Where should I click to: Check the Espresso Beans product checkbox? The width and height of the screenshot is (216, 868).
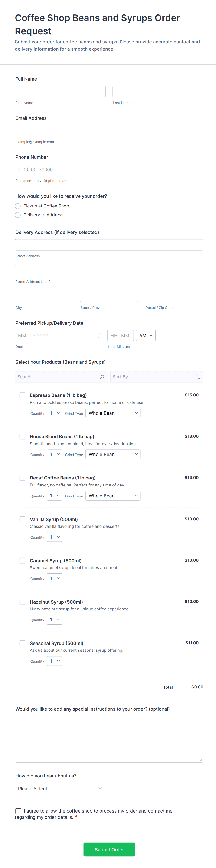click(22, 395)
